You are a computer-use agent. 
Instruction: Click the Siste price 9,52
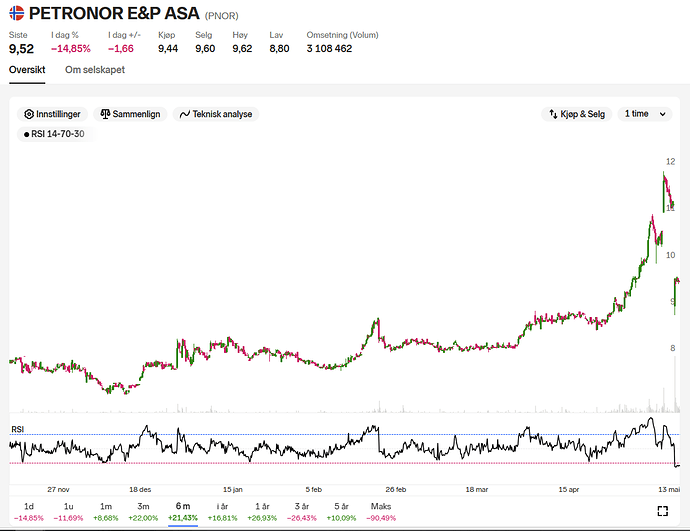(x=21, y=49)
